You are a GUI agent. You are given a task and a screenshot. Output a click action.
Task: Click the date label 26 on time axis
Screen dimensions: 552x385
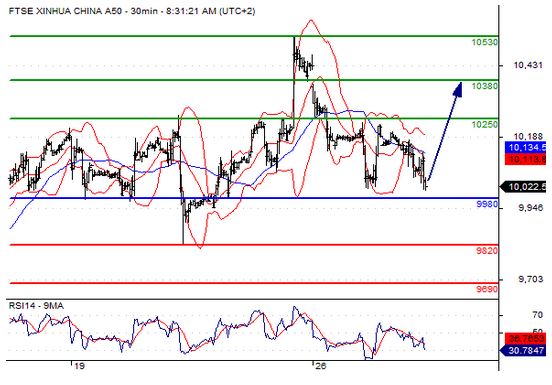[321, 366]
